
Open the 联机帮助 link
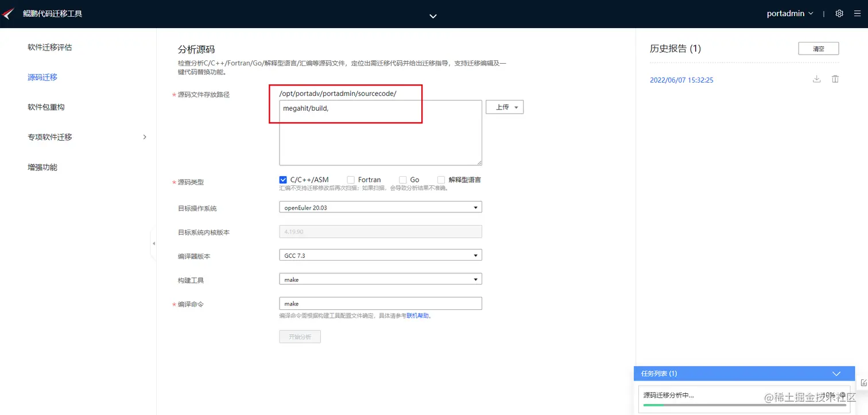click(417, 316)
